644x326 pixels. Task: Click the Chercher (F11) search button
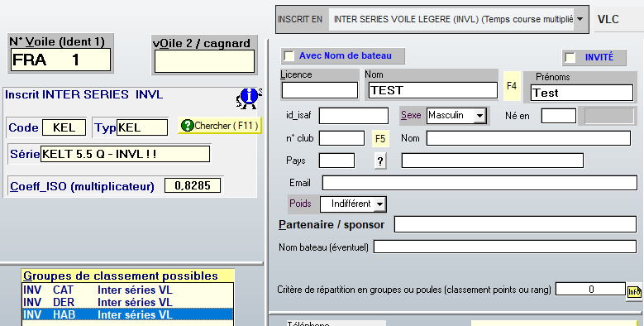click(x=220, y=126)
